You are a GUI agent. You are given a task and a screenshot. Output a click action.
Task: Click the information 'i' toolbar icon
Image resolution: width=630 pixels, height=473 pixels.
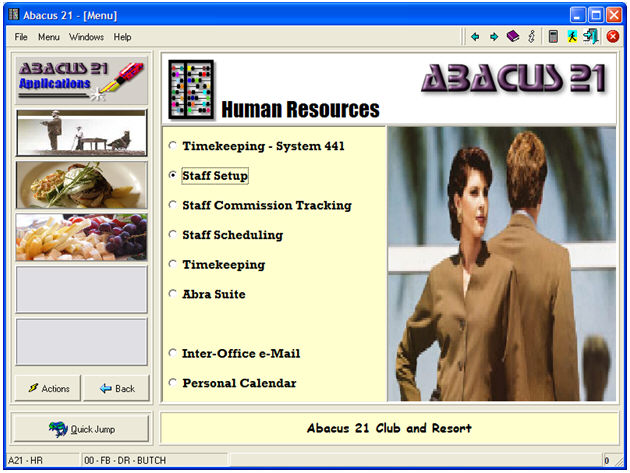pyautogui.click(x=532, y=37)
